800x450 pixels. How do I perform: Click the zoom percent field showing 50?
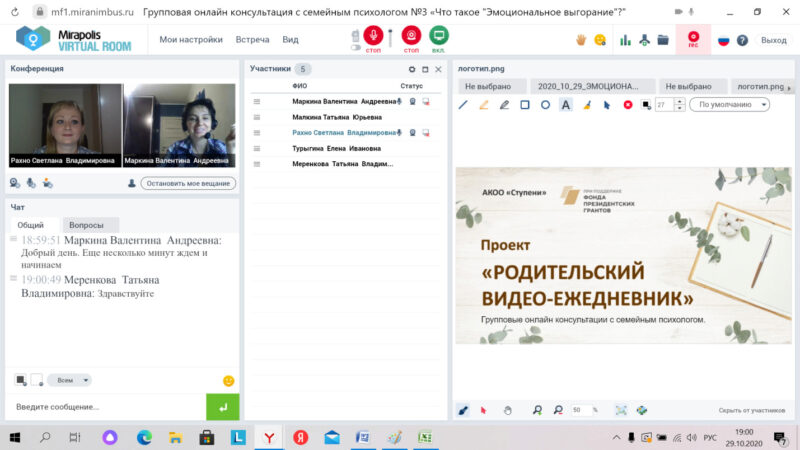tap(580, 410)
